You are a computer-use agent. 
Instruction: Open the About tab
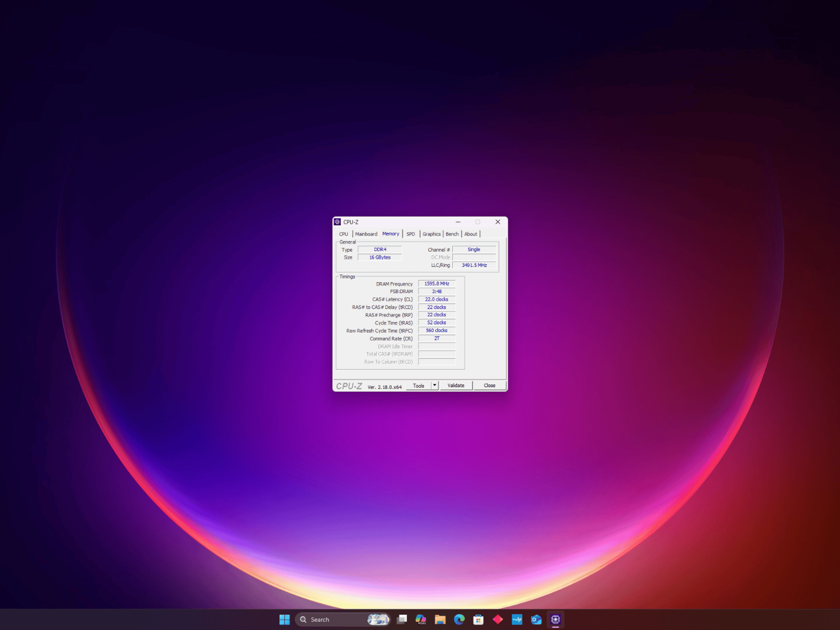pos(470,234)
